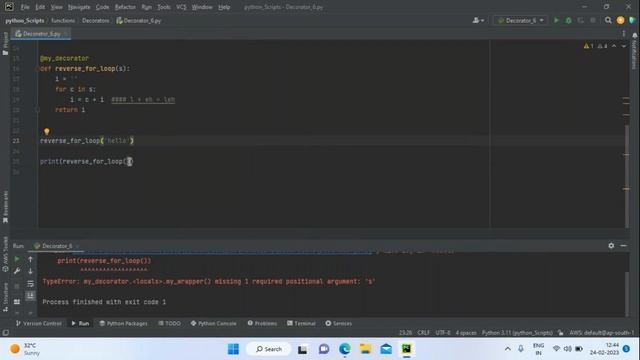Open AWS connection settings in status bar
The width and height of the screenshot is (640, 360).
(602, 333)
